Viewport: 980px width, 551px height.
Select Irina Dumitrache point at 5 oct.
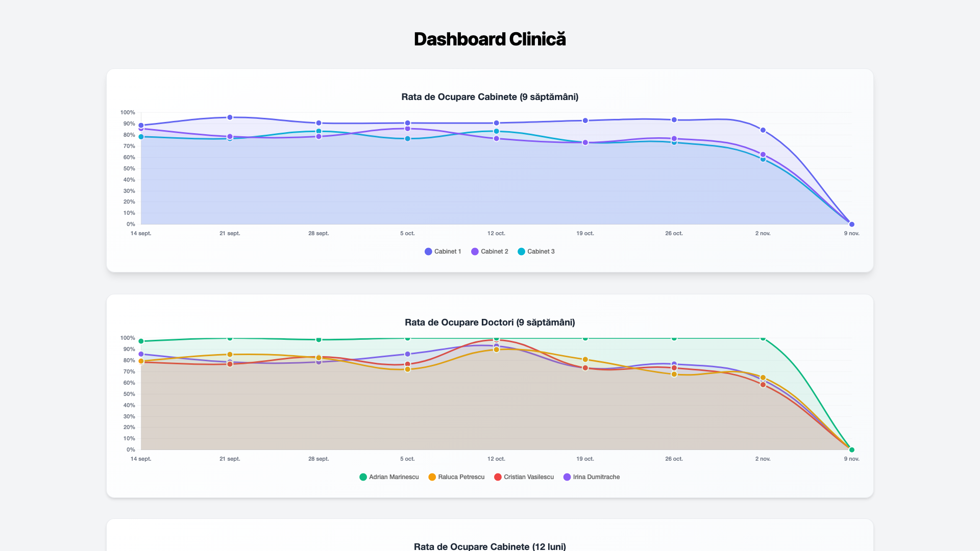407,354
